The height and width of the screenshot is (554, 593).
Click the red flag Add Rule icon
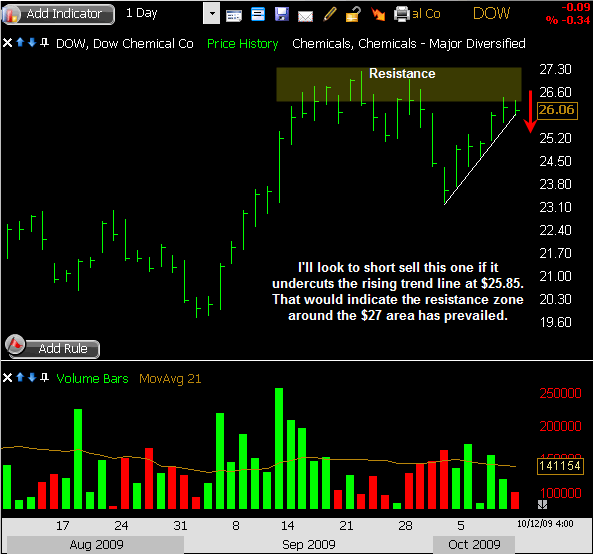[15, 345]
